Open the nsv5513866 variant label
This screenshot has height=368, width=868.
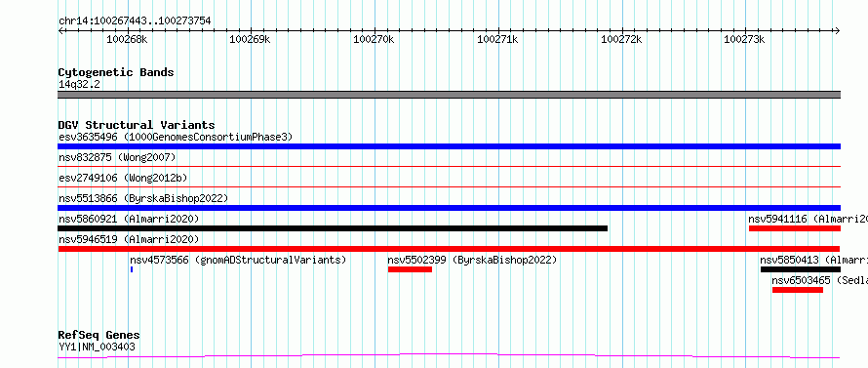coord(143,198)
